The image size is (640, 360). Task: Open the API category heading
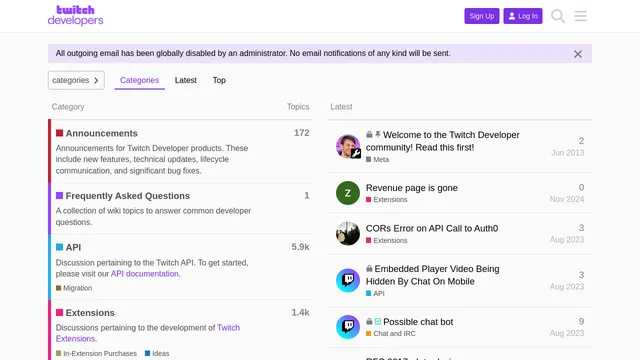[x=73, y=247]
